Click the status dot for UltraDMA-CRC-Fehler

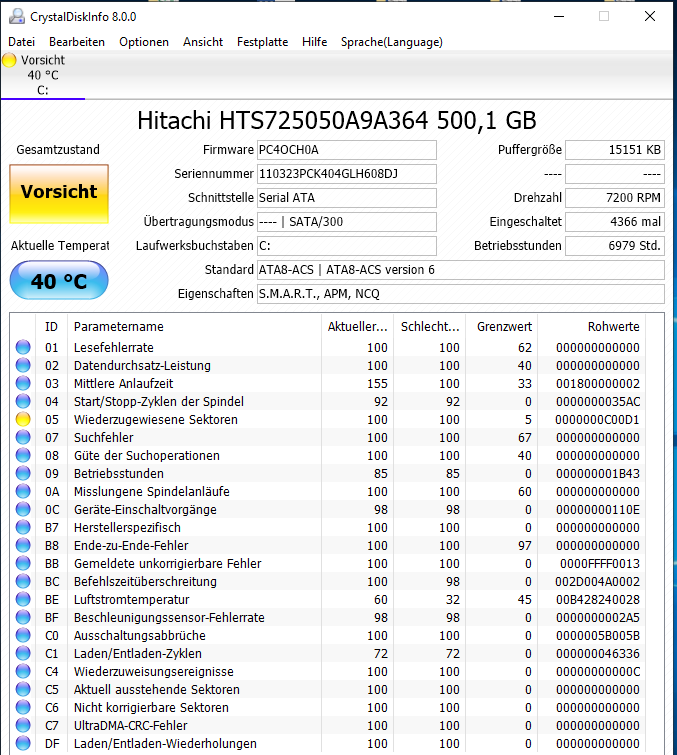pyautogui.click(x=23, y=725)
